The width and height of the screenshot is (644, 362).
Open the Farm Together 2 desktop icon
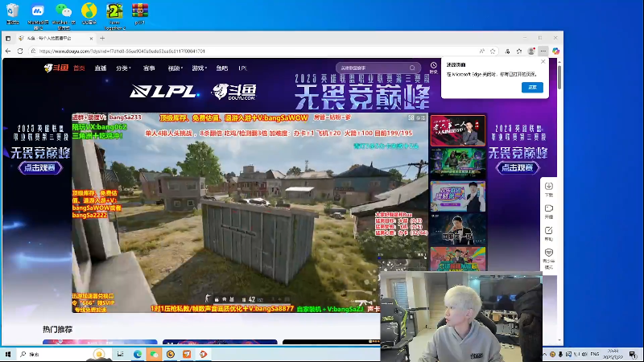coord(114,15)
